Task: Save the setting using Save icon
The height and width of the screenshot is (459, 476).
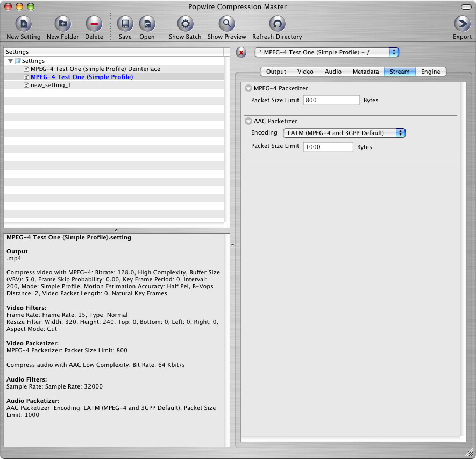Action: click(x=125, y=24)
